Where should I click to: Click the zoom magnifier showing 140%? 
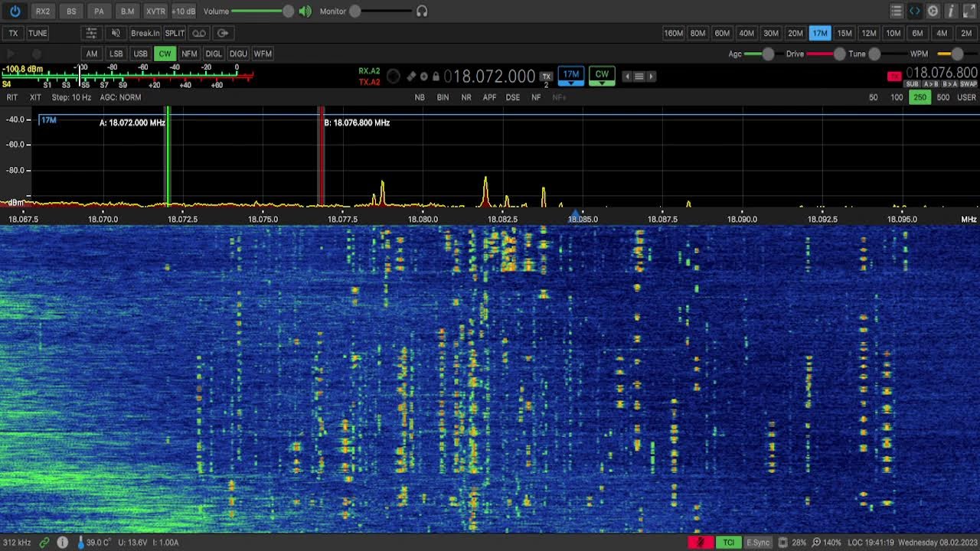pyautogui.click(x=816, y=543)
